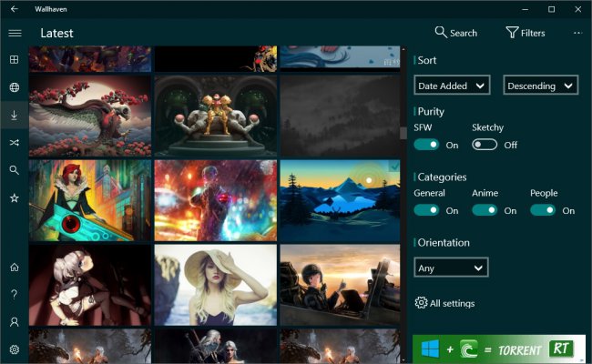
Task: Toggle the General category switch
Action: coord(426,210)
